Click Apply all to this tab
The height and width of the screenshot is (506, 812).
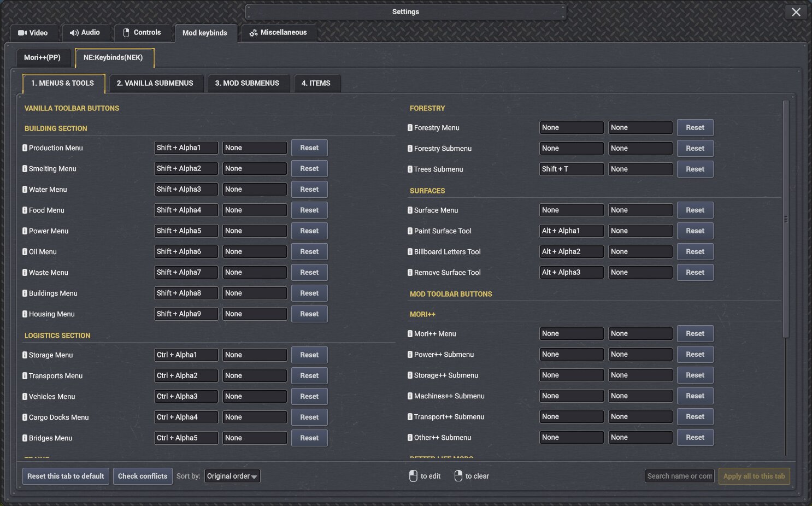tap(754, 476)
